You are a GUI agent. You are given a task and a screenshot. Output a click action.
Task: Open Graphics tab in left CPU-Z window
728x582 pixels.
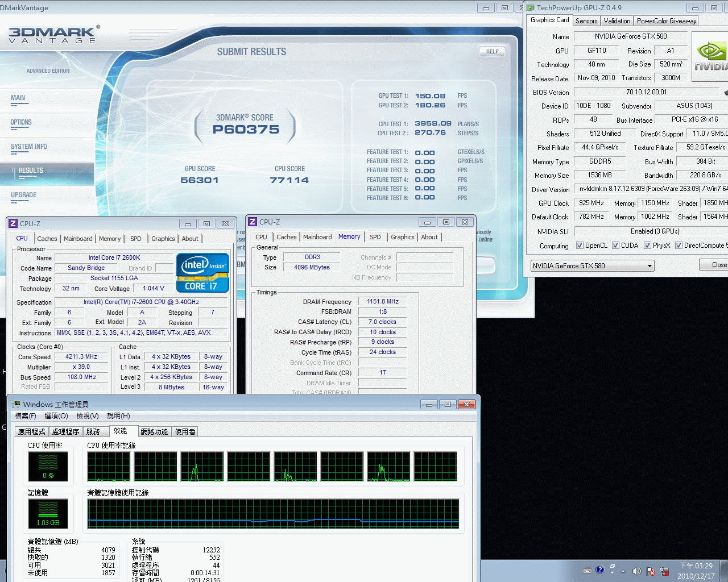163,239
